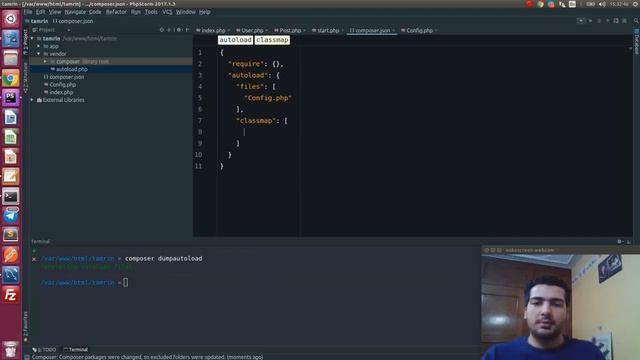This screenshot has height=360, width=640.
Task: Open the VCS menu
Action: click(167, 12)
